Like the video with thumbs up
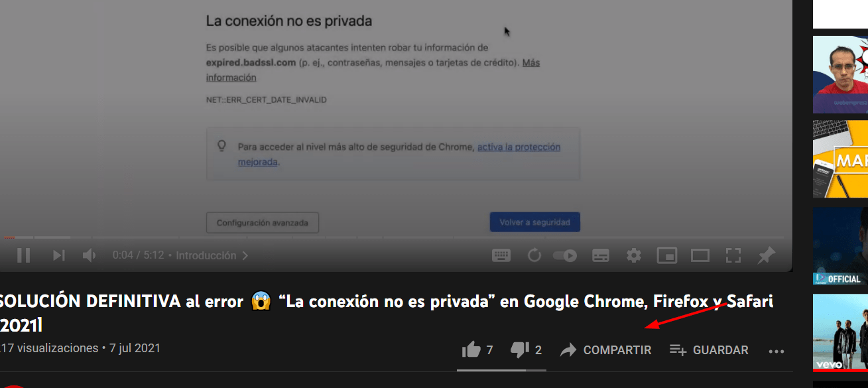 477,350
